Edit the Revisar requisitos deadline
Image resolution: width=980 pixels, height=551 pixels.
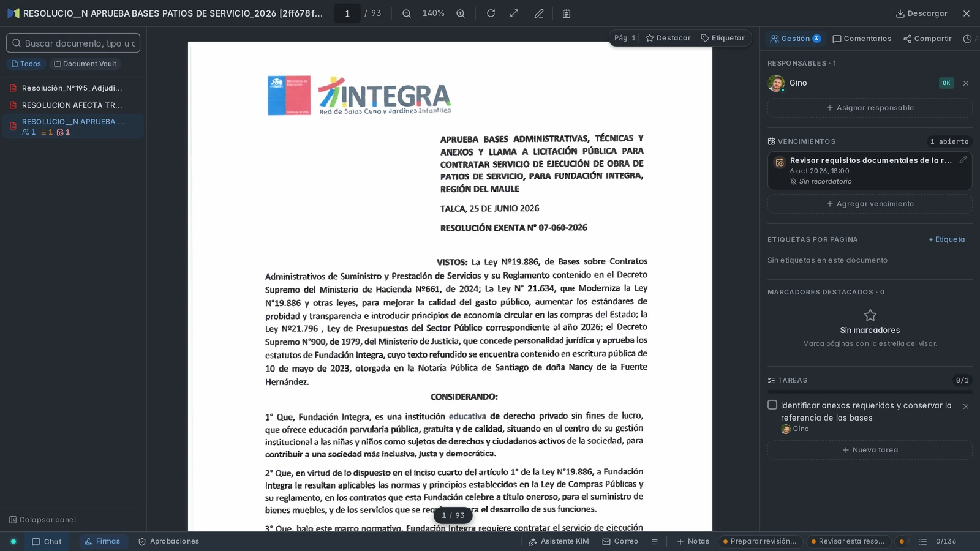[x=963, y=160]
